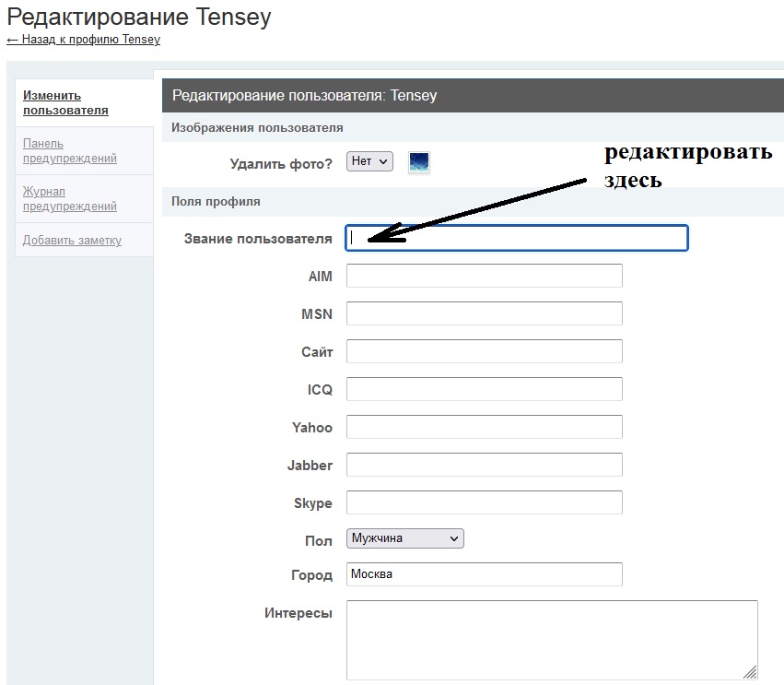Select 'Добавить заметку' sidebar item
The image size is (784, 685).
(72, 240)
